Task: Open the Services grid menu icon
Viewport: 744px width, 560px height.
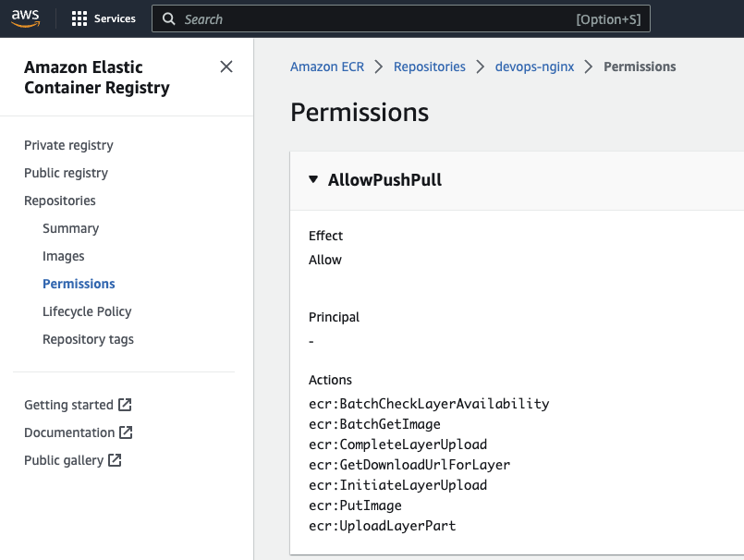Action: pyautogui.click(x=79, y=18)
